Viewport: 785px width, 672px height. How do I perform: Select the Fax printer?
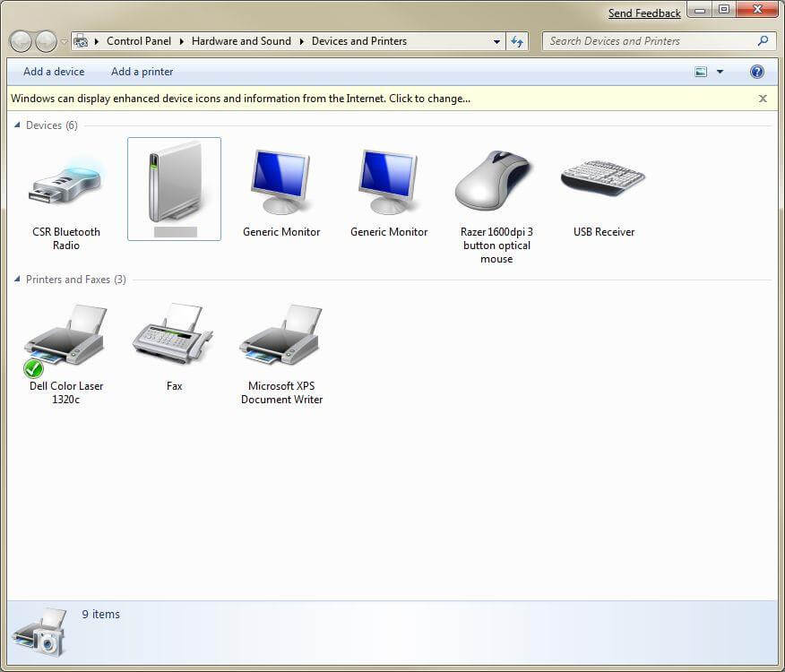pos(174,336)
